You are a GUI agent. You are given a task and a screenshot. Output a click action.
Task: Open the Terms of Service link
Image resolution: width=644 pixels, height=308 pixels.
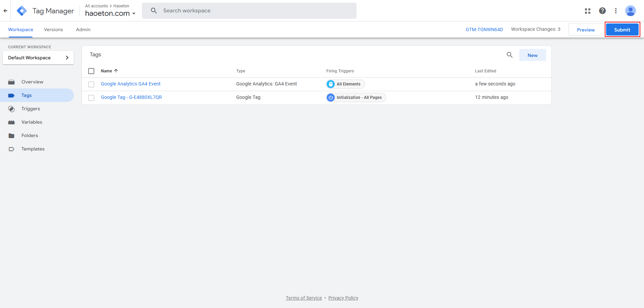coord(304,298)
